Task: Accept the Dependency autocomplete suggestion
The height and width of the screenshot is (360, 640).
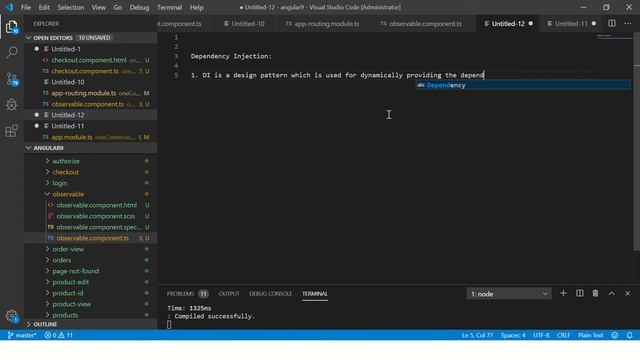Action: (x=523, y=85)
